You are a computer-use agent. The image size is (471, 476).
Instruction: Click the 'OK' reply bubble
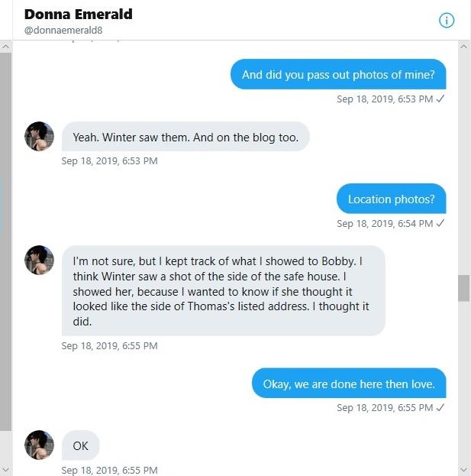(x=80, y=445)
